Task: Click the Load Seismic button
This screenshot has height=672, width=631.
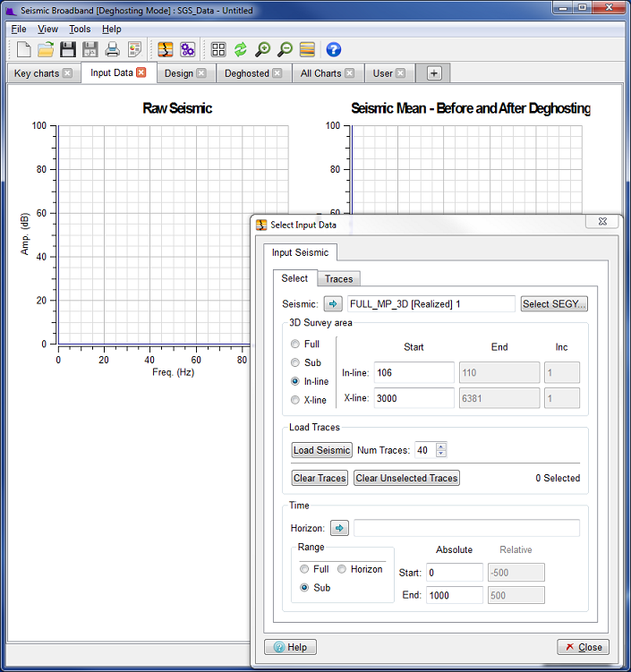Action: coord(321,450)
